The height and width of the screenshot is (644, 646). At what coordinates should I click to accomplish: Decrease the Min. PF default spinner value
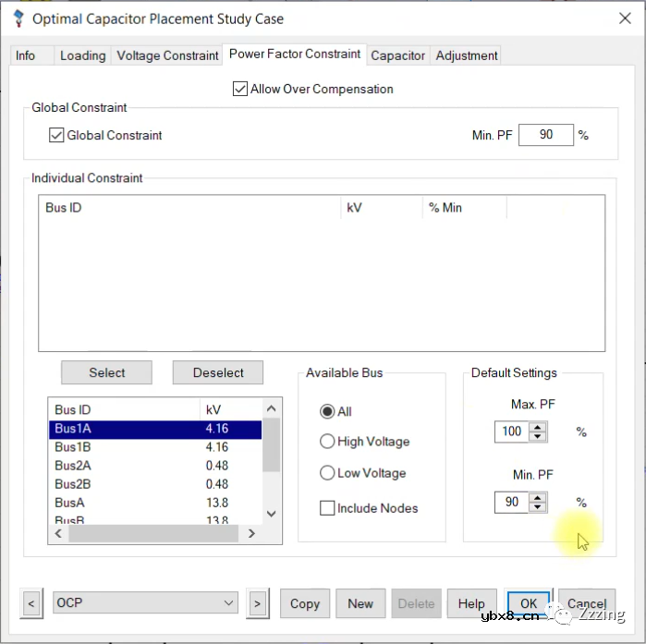tap(538, 507)
